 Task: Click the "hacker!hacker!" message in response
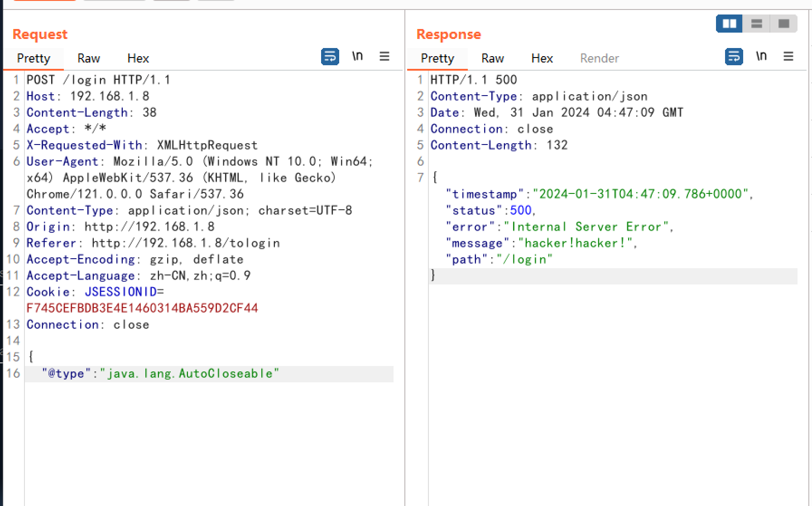click(575, 243)
